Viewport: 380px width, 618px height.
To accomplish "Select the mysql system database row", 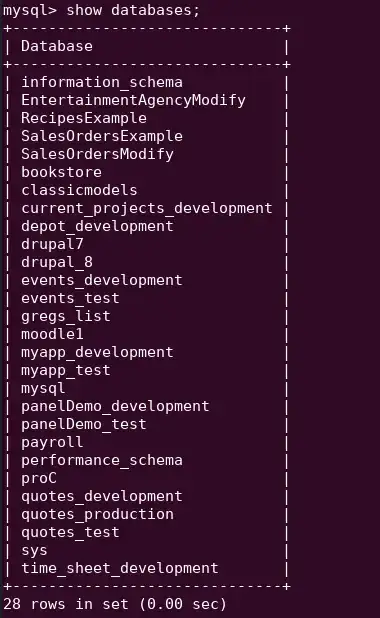I will point(43,389).
